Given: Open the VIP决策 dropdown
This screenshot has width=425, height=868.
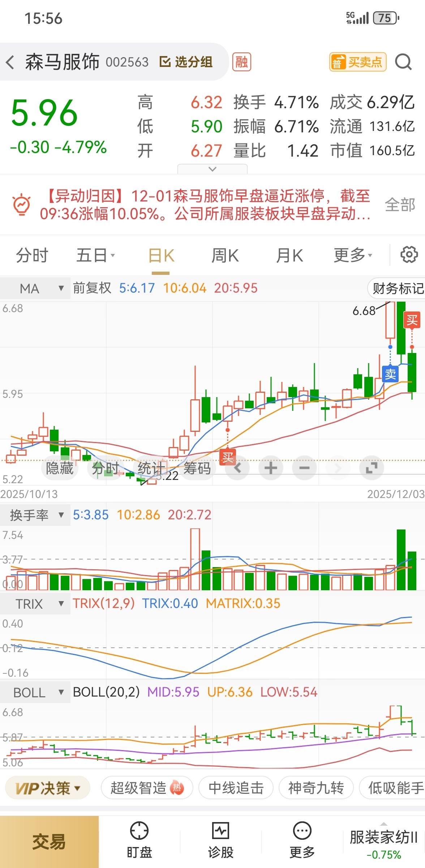Looking at the screenshot, I should 48,788.
